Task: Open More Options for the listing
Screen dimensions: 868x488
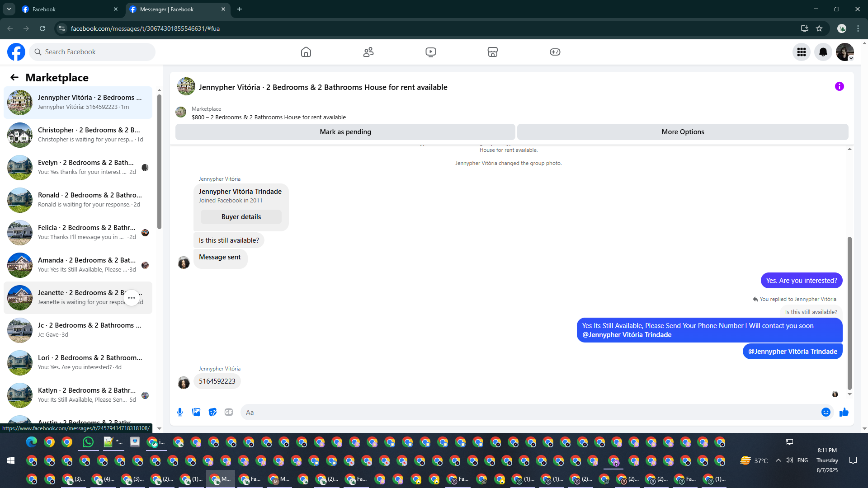Action: [683, 132]
